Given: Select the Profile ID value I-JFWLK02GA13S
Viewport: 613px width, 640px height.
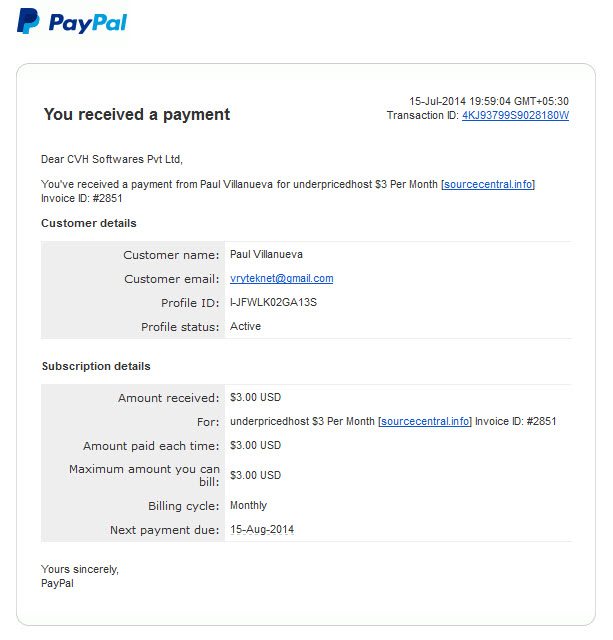Looking at the screenshot, I should click(x=273, y=302).
